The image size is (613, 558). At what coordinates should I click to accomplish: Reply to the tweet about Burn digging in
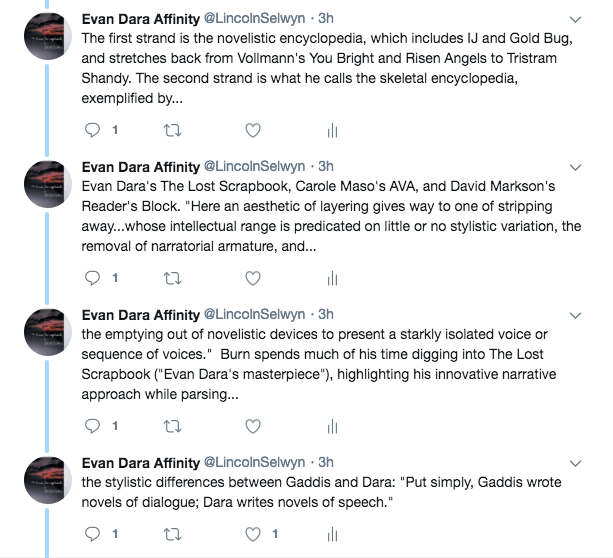click(x=92, y=425)
